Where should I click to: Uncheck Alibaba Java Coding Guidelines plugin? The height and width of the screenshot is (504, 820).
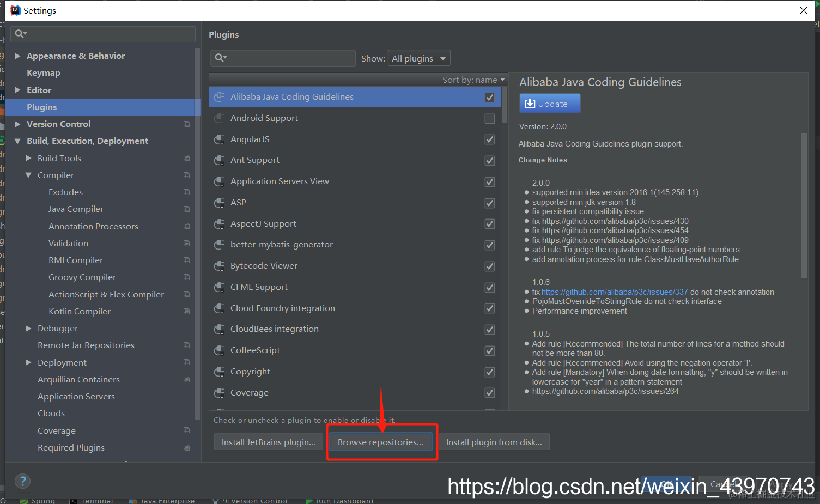point(490,98)
